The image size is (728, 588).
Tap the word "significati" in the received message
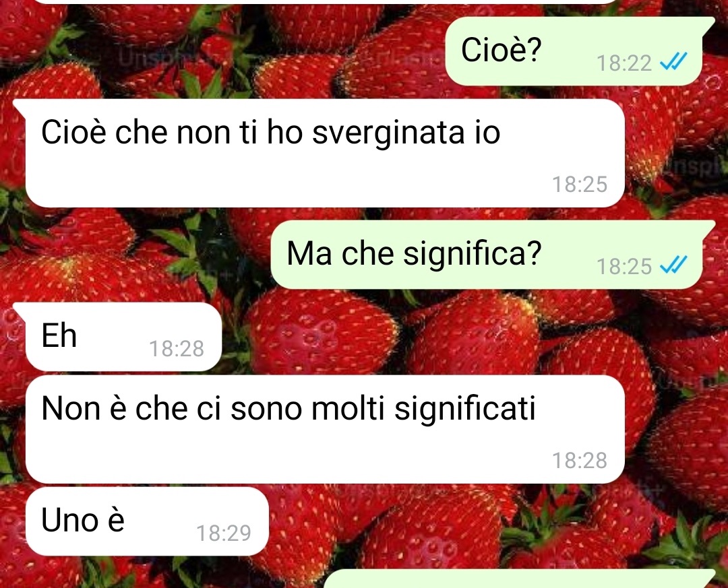pyautogui.click(x=464, y=410)
